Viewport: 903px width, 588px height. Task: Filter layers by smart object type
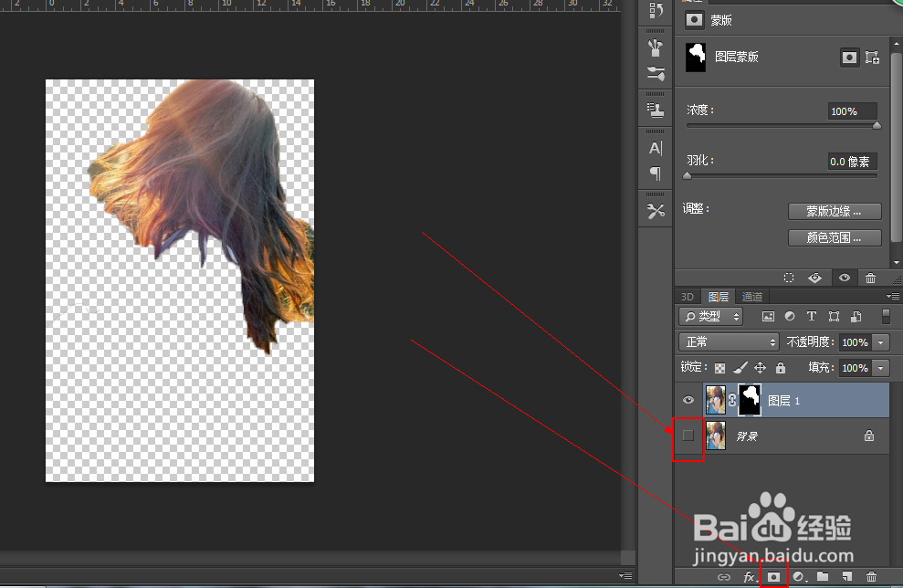click(x=856, y=316)
